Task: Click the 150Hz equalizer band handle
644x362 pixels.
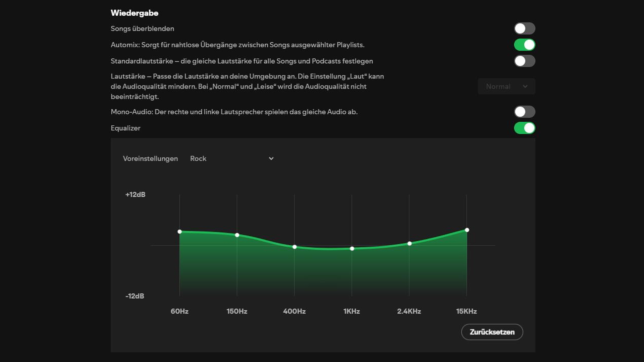Action: [237, 235]
